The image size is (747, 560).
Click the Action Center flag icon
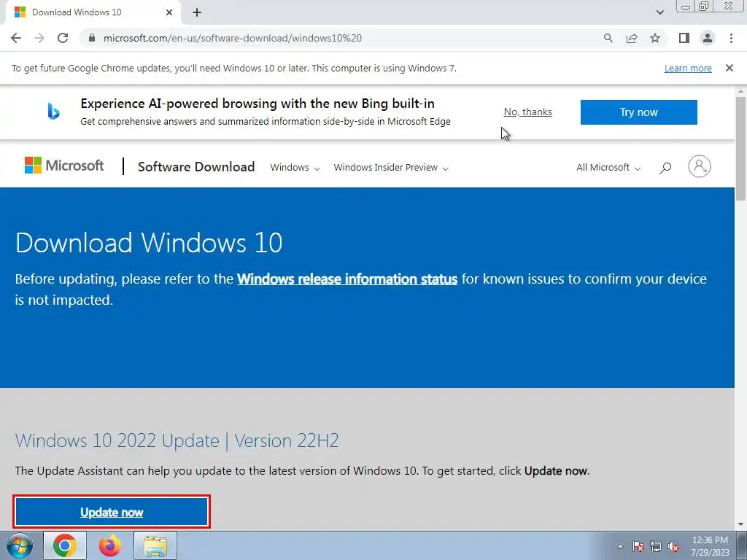point(638,546)
